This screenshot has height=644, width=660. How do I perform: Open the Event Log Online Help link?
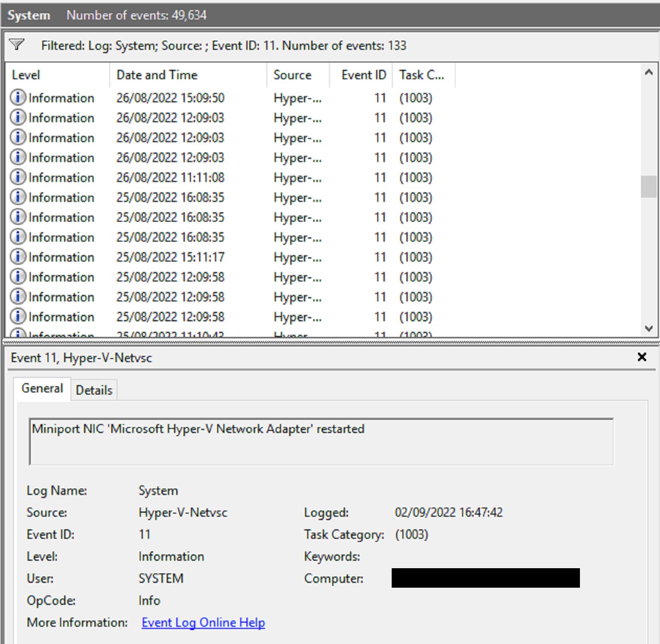coord(203,622)
